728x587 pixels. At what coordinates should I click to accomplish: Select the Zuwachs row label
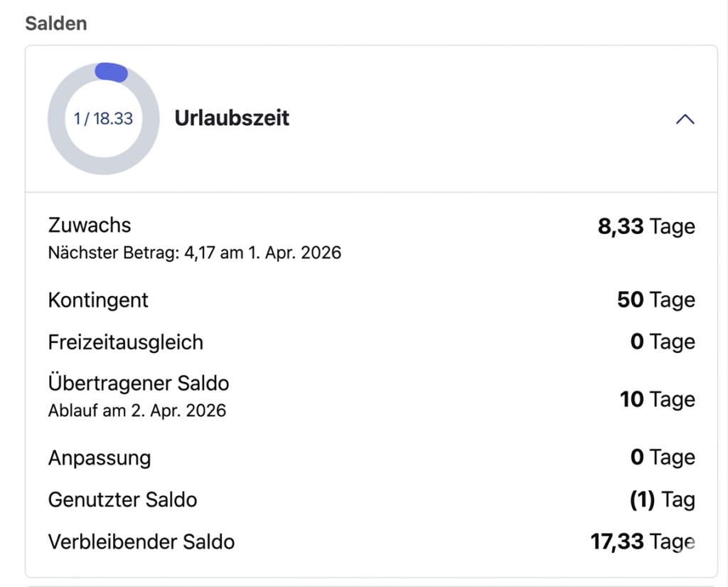click(90, 226)
